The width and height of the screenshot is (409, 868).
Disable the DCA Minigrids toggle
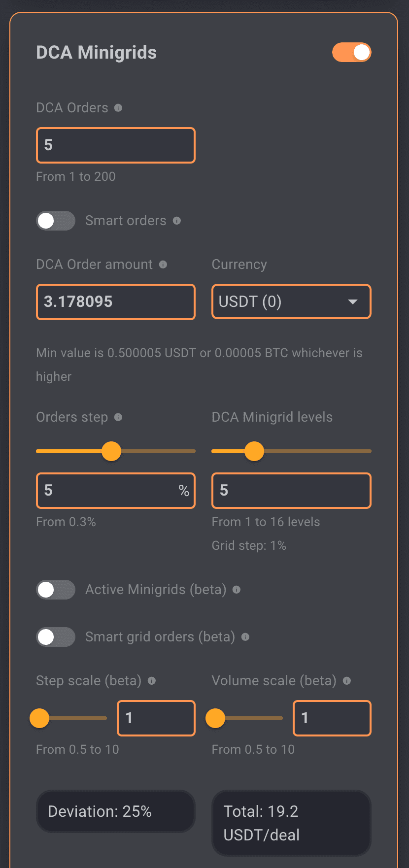click(351, 52)
